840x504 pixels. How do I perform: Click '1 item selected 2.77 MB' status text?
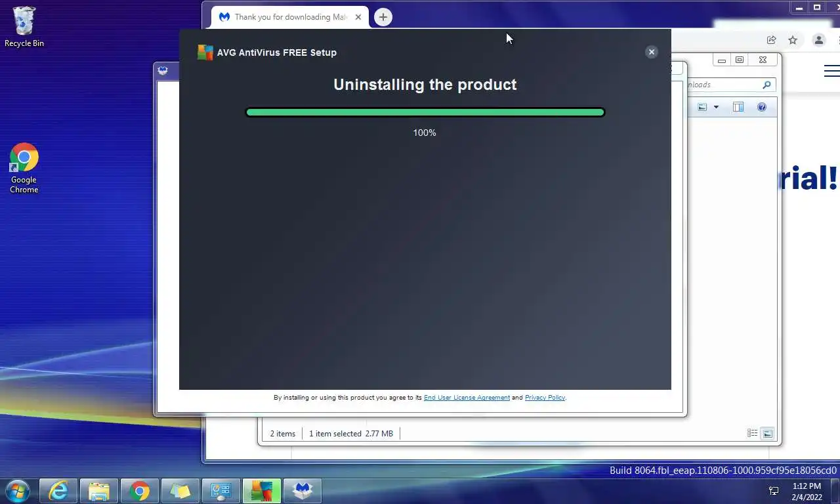click(351, 434)
